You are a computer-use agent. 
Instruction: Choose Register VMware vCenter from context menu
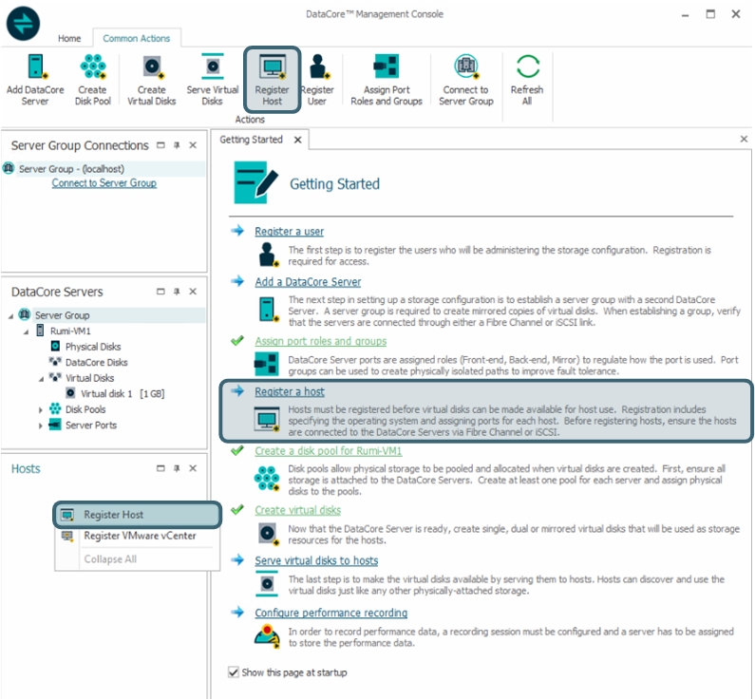pyautogui.click(x=138, y=537)
